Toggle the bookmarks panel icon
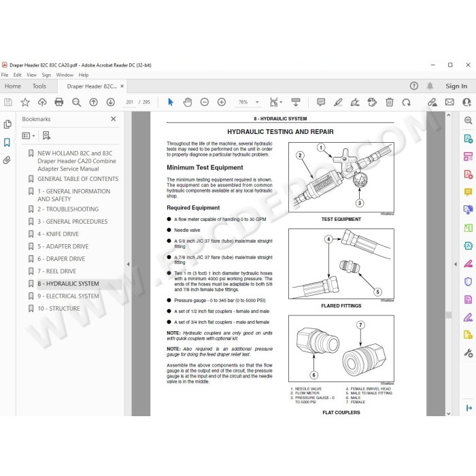The image size is (476, 476). (x=7, y=142)
